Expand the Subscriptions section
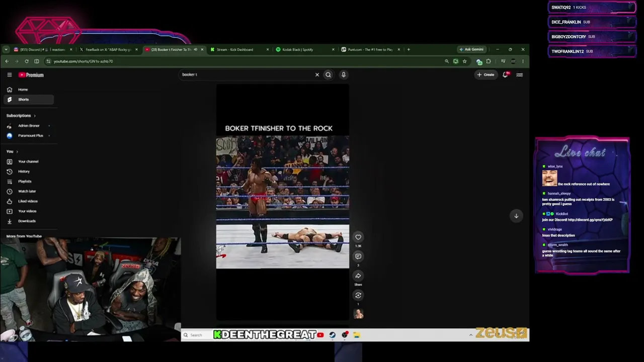644x362 pixels. pos(21,116)
